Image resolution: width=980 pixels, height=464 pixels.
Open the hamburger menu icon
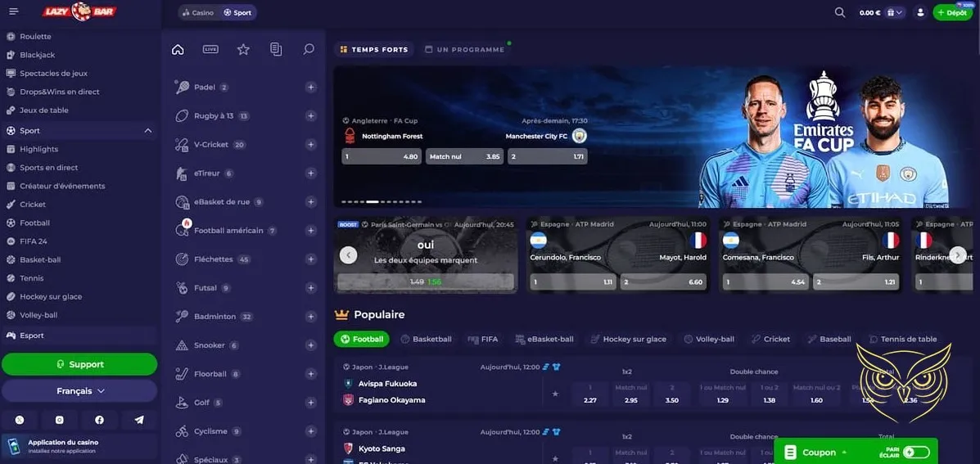coord(13,12)
